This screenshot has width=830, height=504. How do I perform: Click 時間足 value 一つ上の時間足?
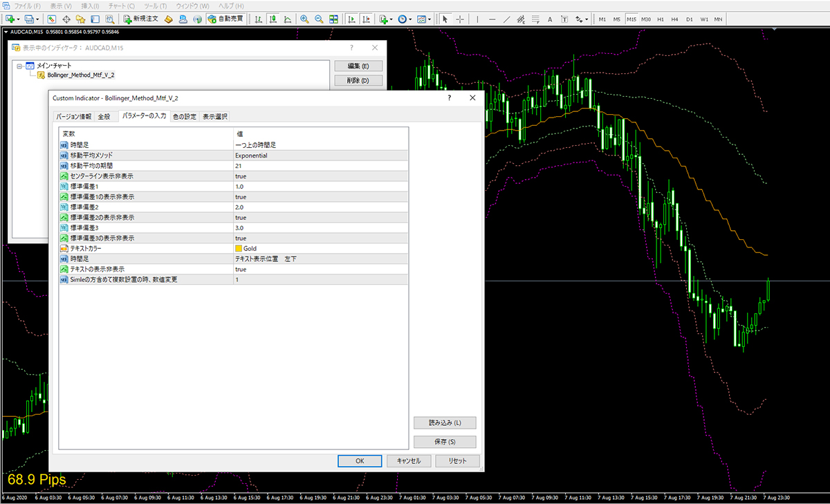coord(321,145)
